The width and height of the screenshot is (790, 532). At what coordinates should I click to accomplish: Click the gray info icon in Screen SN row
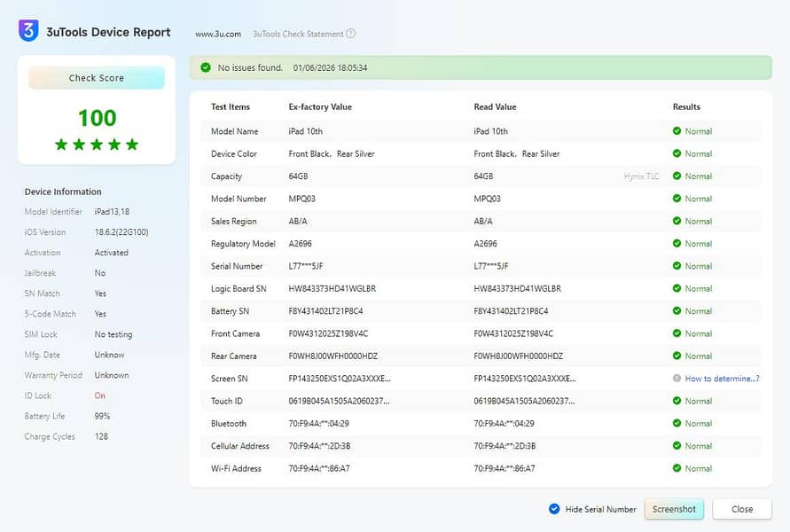(x=677, y=379)
